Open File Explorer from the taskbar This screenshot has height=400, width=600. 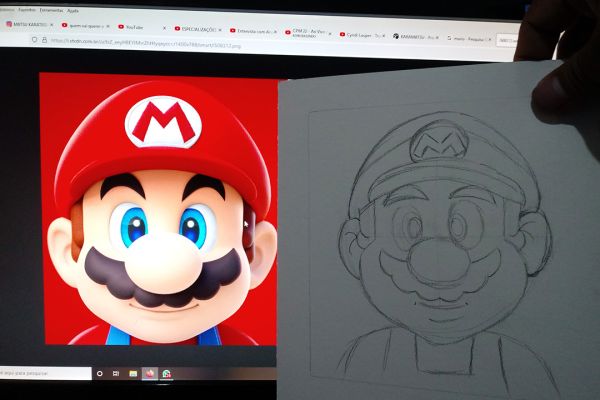(132, 374)
